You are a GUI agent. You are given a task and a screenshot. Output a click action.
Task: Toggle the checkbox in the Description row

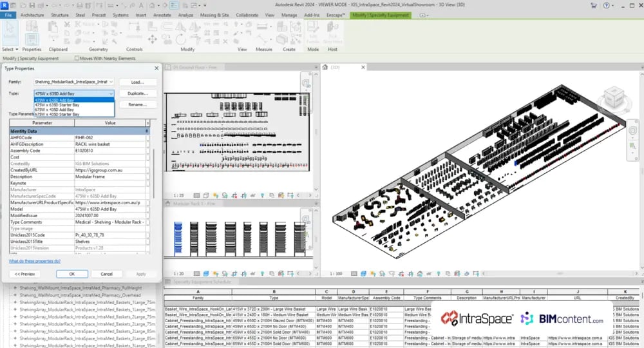(148, 177)
